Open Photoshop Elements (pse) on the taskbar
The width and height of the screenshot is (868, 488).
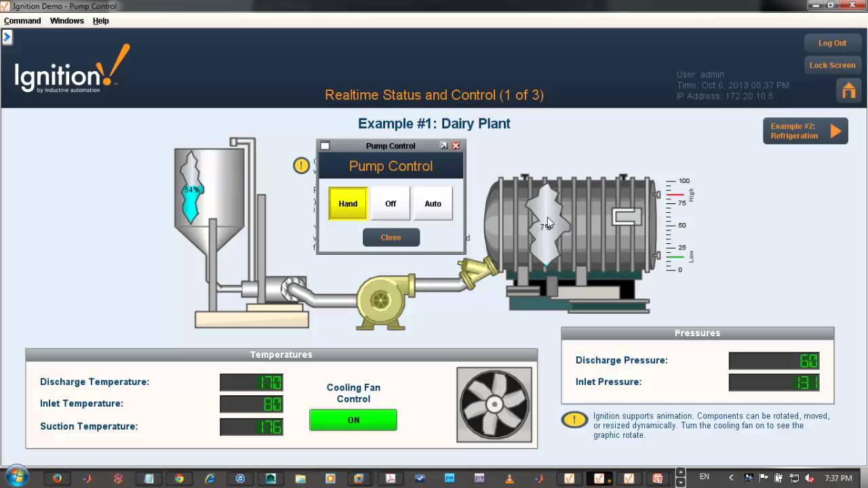(450, 478)
